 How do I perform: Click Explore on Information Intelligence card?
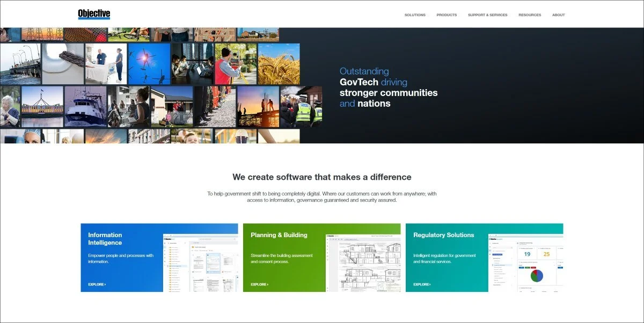point(97,284)
